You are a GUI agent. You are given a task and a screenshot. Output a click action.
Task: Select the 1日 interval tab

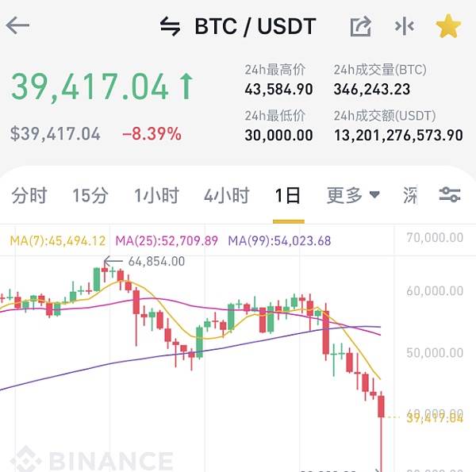pyautogui.click(x=287, y=195)
